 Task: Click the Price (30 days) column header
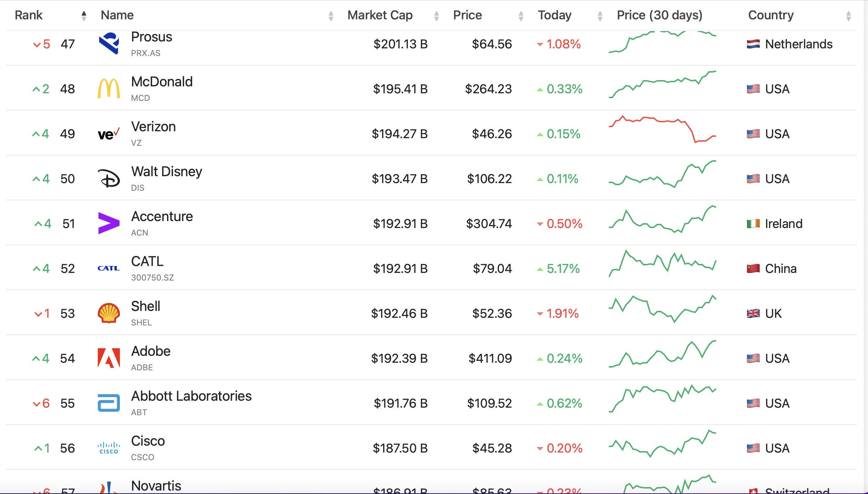pyautogui.click(x=660, y=15)
